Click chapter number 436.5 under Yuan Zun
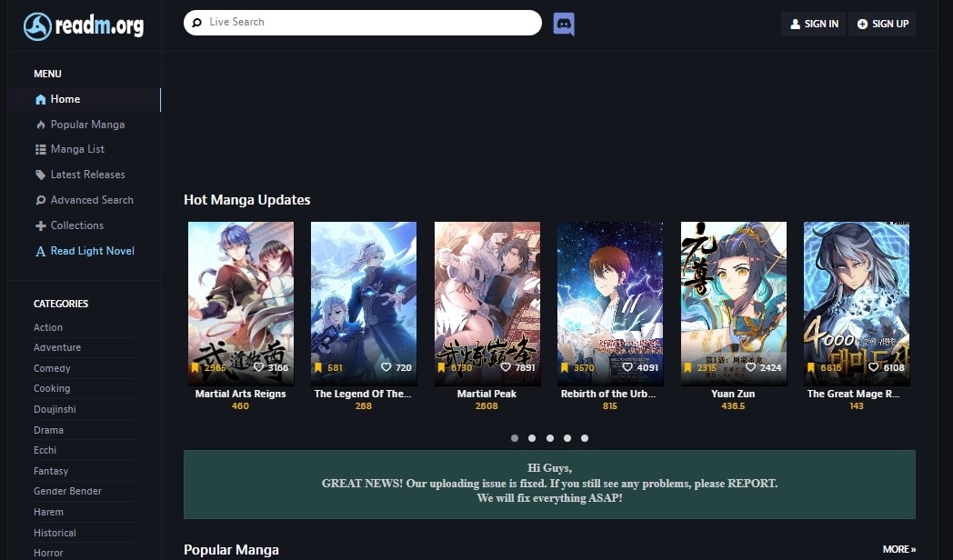 [x=733, y=406]
